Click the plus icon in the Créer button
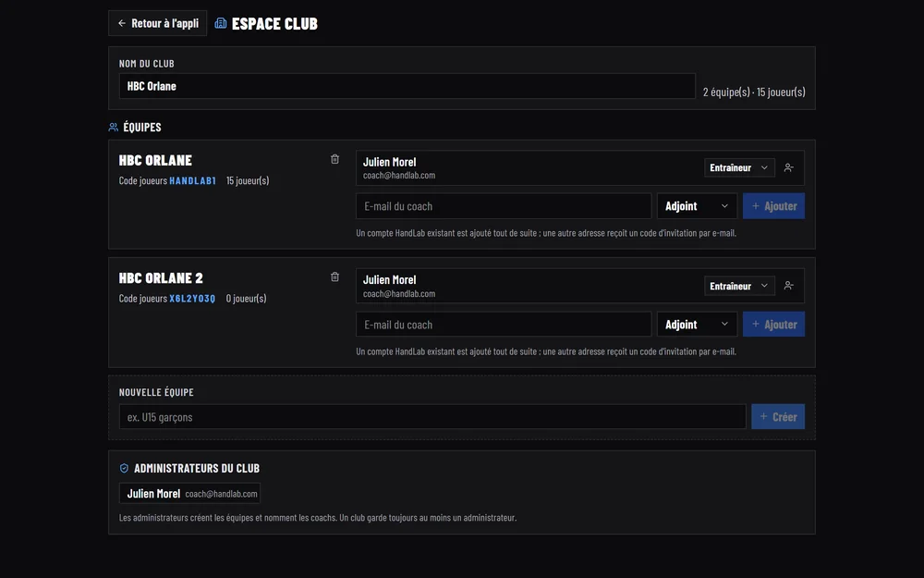Viewport: 924px width, 578px height. point(764,417)
